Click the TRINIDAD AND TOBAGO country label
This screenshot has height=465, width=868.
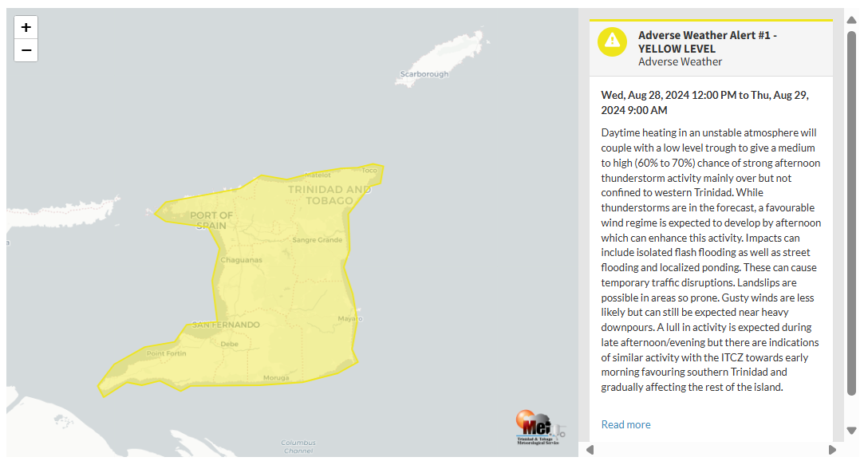(x=329, y=195)
